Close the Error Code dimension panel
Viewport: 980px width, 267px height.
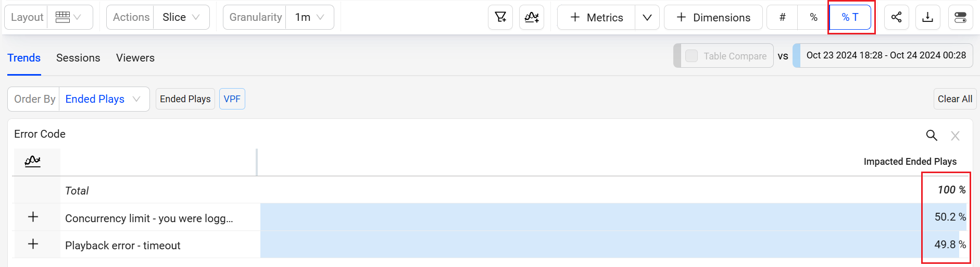[955, 136]
